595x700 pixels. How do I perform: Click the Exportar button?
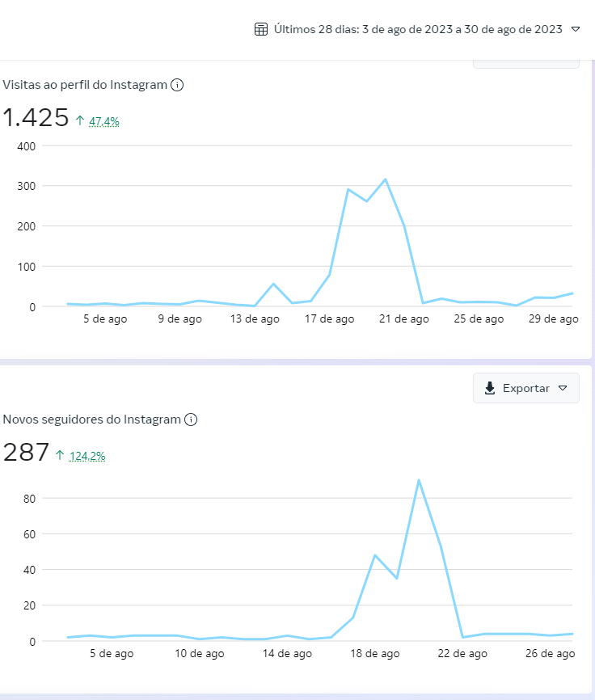pyautogui.click(x=525, y=388)
